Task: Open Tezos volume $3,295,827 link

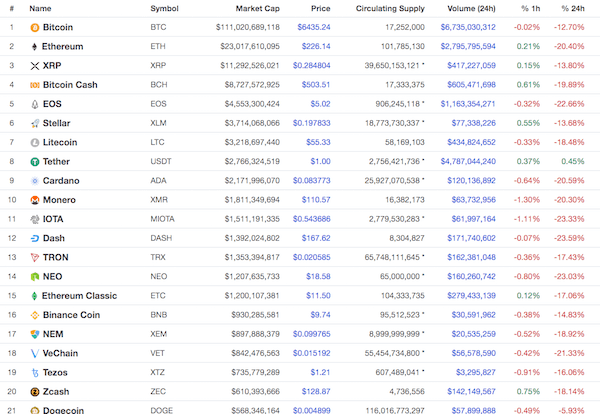Action: (476, 372)
